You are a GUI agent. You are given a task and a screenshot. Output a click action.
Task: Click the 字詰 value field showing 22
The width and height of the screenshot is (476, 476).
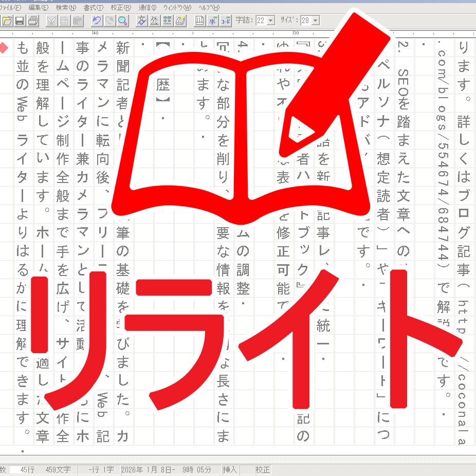(x=261, y=21)
